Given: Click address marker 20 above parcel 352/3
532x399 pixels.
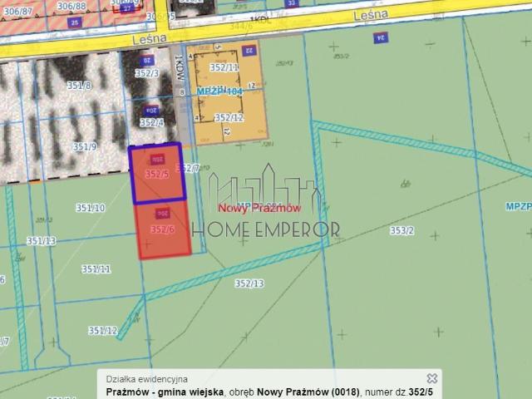Looking at the screenshot, I should [147, 61].
